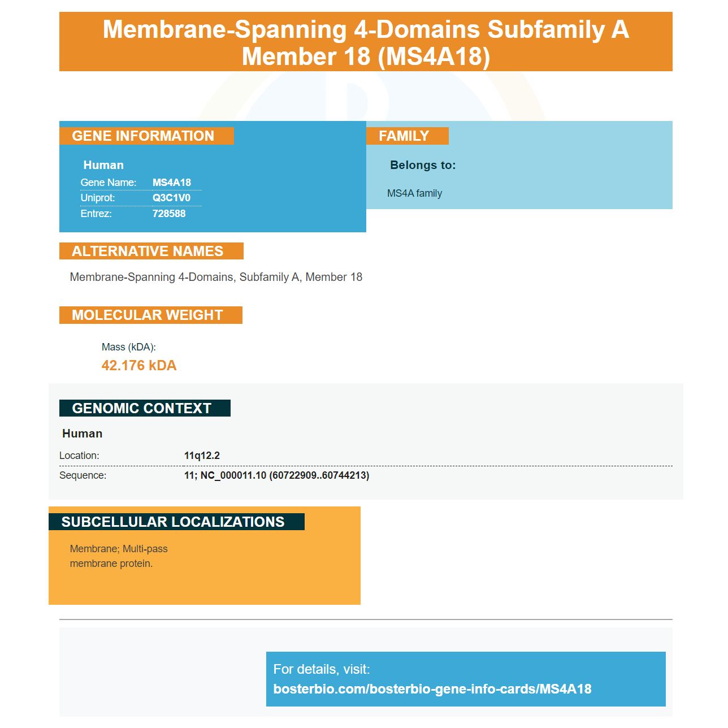Click the SUBCELLULAR LOCALIZATIONS header

(x=176, y=522)
